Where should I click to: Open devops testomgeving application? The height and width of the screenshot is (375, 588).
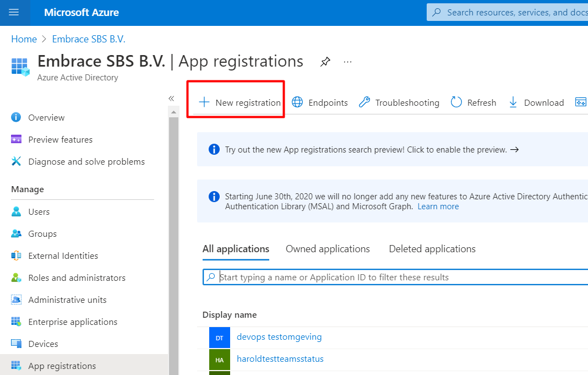(279, 337)
